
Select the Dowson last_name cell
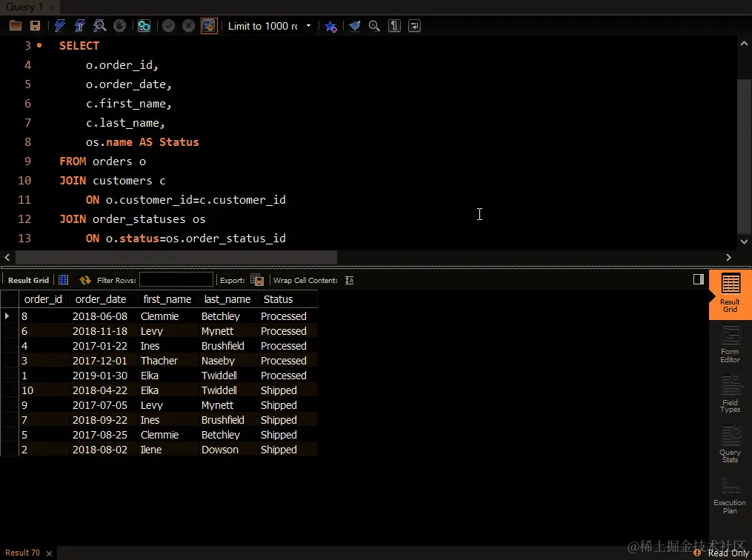(219, 450)
